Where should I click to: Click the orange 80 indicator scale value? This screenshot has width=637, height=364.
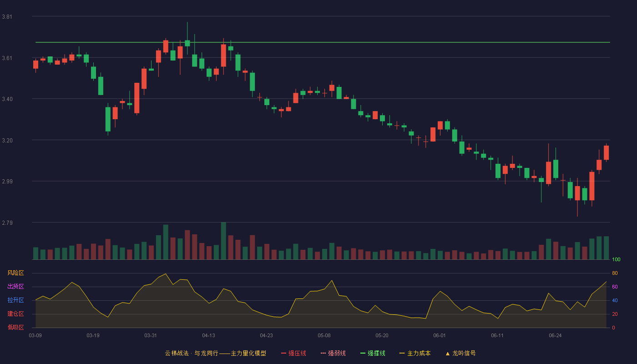tap(615, 273)
